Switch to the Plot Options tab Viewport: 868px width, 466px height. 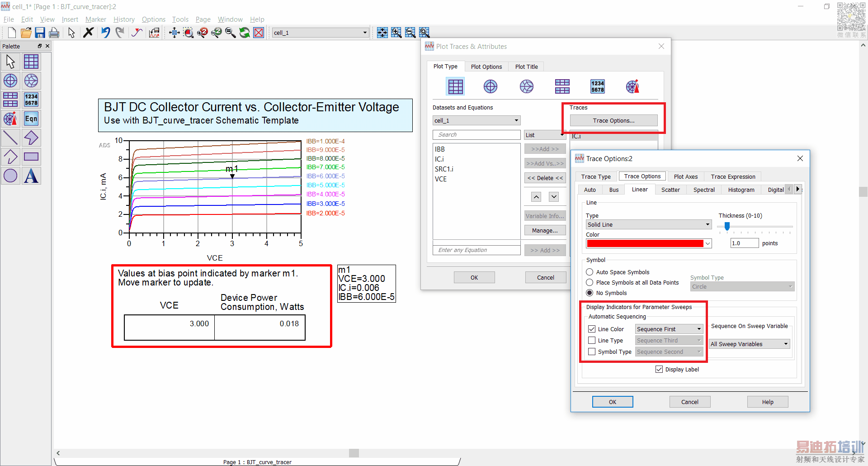pyautogui.click(x=486, y=67)
